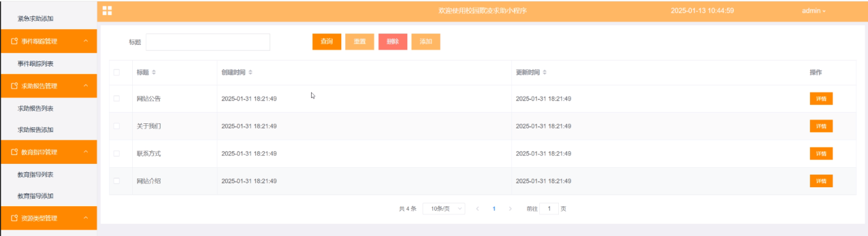The width and height of the screenshot is (868, 236).
Task: Sort by 更新时间 column arrows
Action: tap(545, 73)
